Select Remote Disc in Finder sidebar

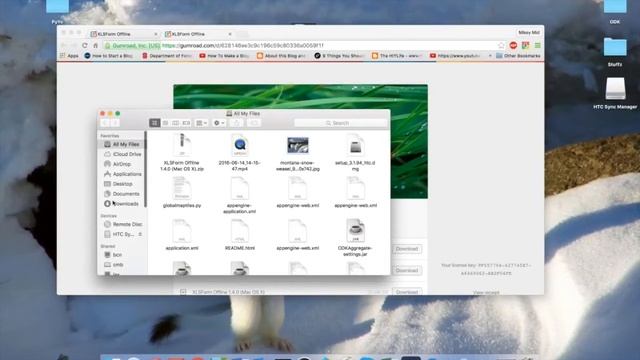(122, 224)
